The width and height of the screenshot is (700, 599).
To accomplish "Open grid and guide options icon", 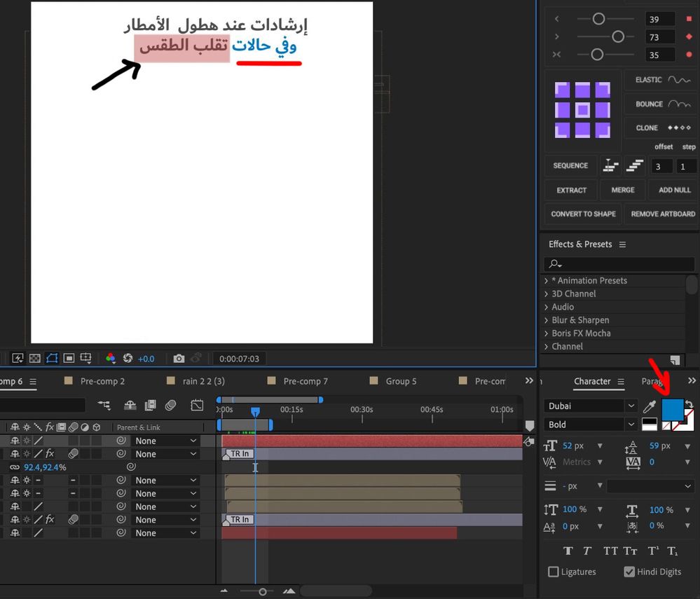I will click(x=85, y=359).
